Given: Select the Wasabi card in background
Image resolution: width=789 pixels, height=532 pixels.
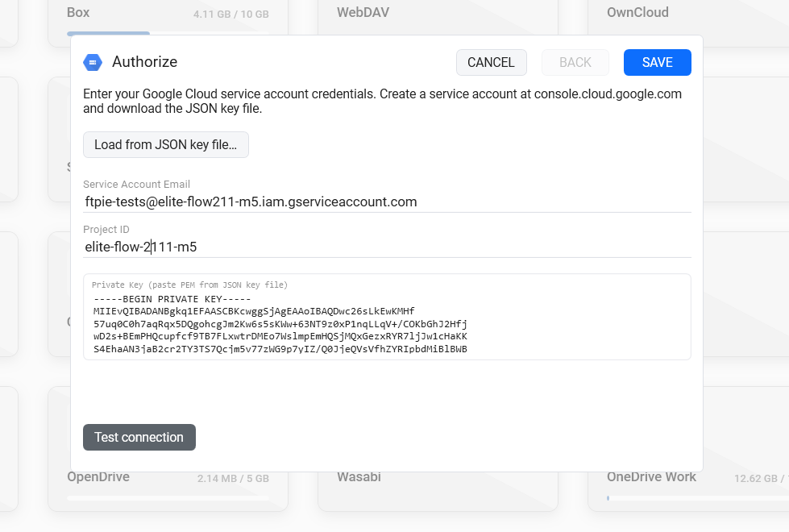Looking at the screenshot, I should coord(438,491).
